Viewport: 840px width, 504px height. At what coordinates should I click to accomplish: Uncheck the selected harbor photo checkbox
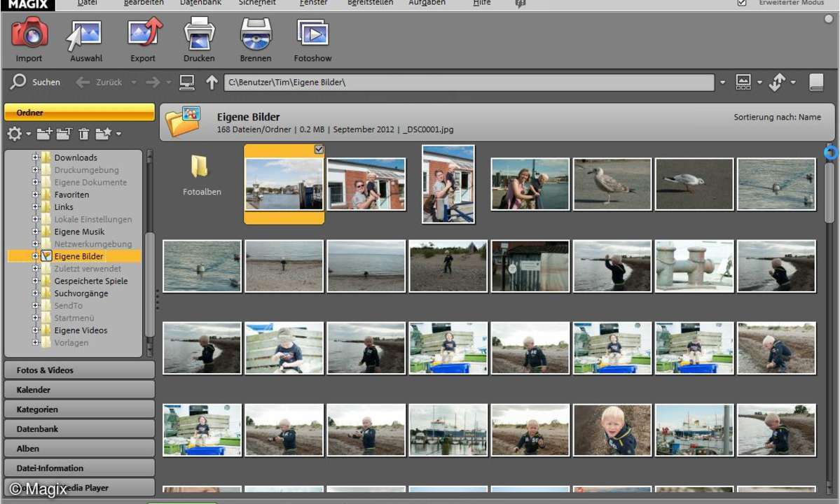[x=319, y=150]
